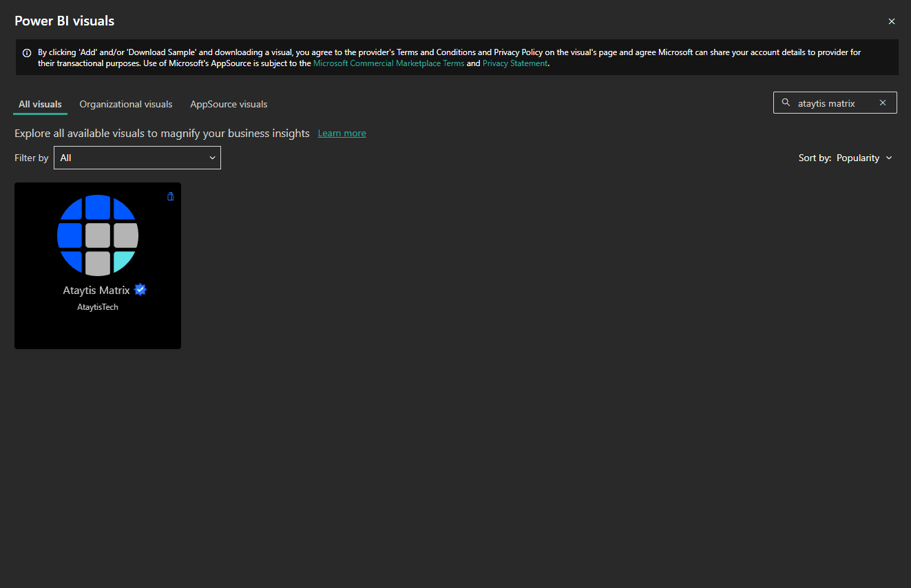The image size is (911, 588).
Task: Open the Organizational visuals tab
Action: click(126, 104)
